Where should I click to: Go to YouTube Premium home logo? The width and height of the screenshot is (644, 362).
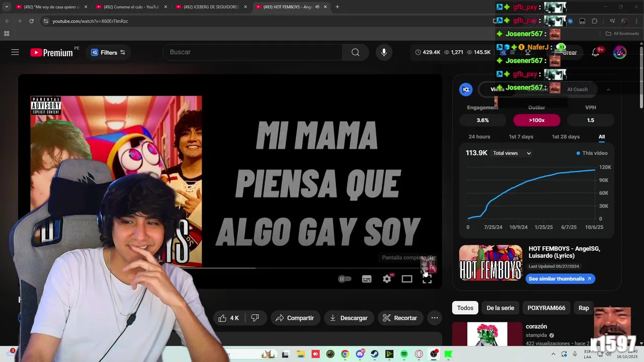click(51, 52)
